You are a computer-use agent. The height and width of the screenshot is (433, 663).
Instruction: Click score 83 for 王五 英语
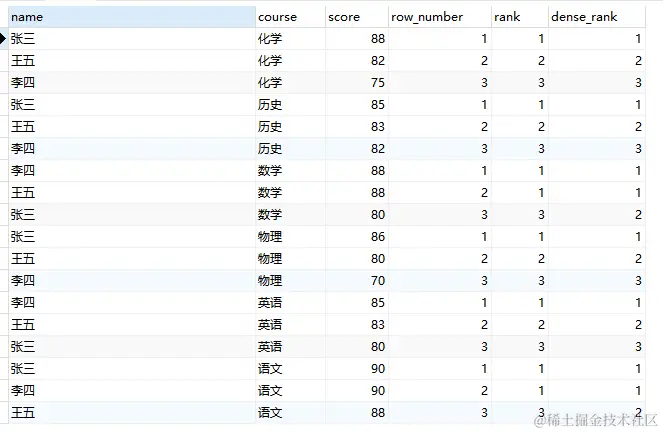(x=356, y=325)
